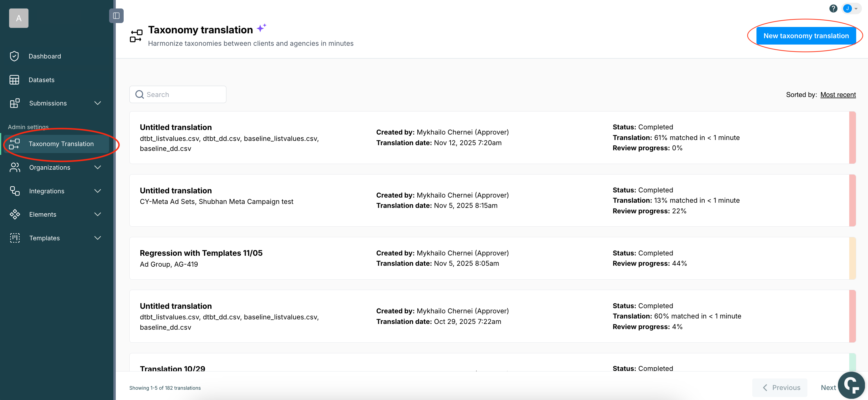This screenshot has width=868, height=400.
Task: Select the Integrations icon in sidebar
Action: (x=15, y=191)
